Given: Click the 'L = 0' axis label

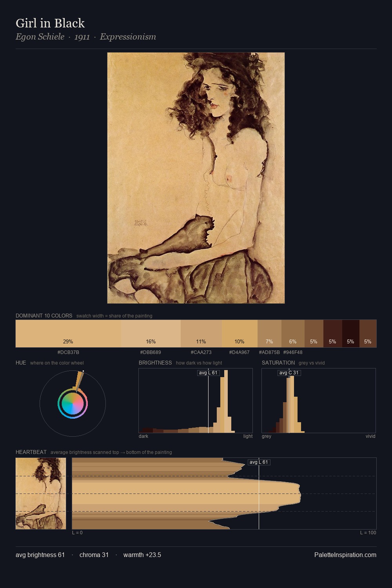Looking at the screenshot, I should (x=77, y=533).
